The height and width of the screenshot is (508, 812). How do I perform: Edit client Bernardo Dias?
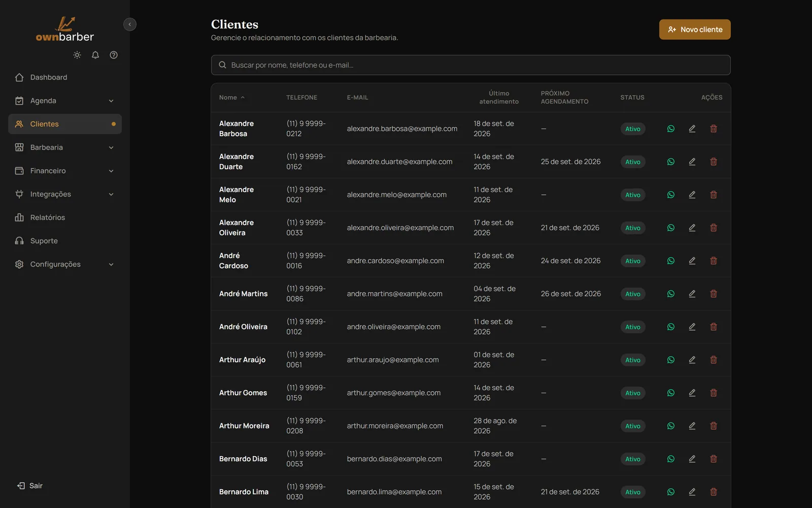pos(692,459)
